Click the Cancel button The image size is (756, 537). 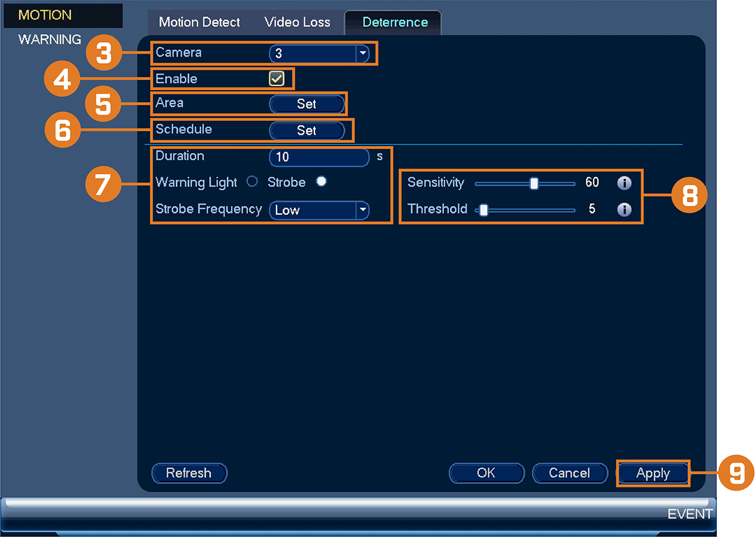pyautogui.click(x=570, y=473)
